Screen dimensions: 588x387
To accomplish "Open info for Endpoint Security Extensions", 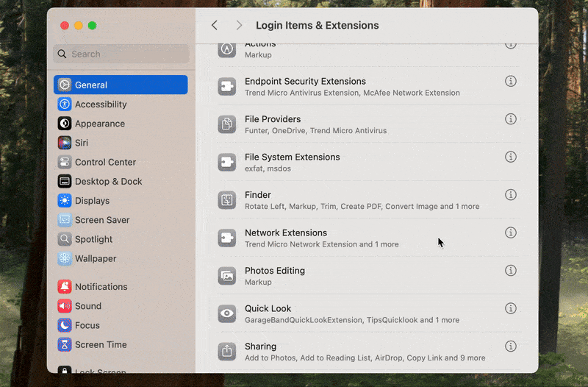I will point(510,81).
